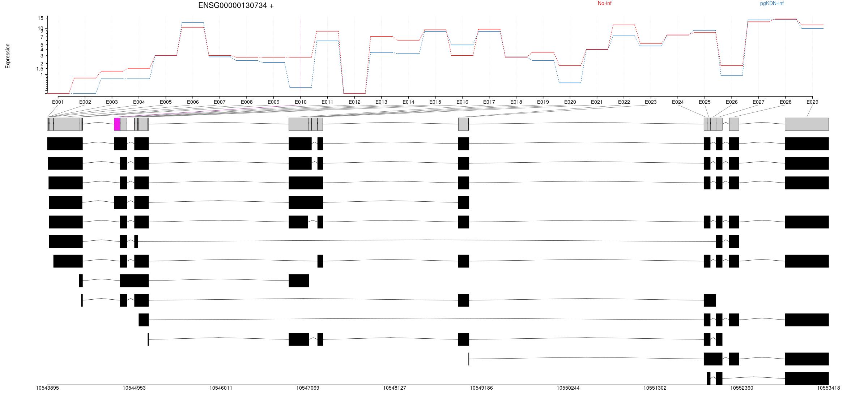The height and width of the screenshot is (394, 868).
Task: Click genomic coordinate 10549186 on the axis
Action: [x=481, y=388]
